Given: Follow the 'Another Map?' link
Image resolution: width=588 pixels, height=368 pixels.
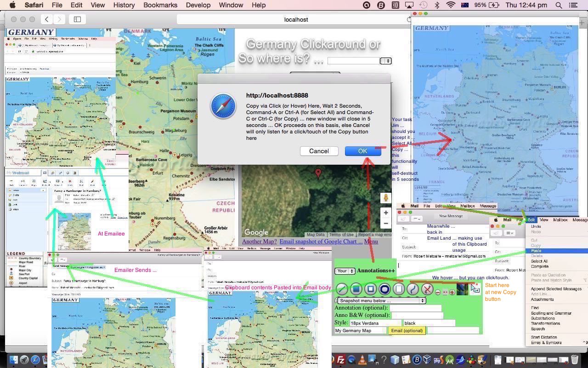Looking at the screenshot, I should (259, 241).
